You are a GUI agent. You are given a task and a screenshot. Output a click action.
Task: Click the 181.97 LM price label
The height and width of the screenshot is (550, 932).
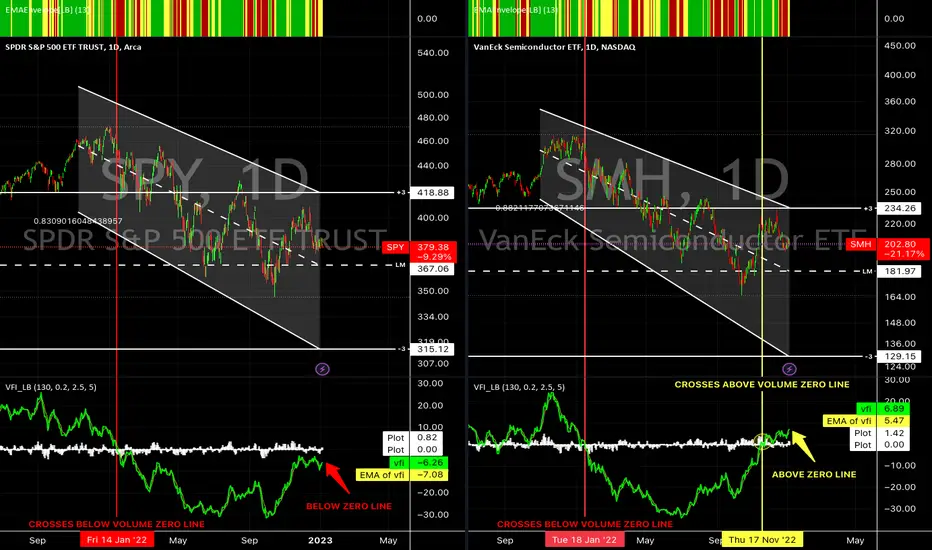click(x=900, y=271)
